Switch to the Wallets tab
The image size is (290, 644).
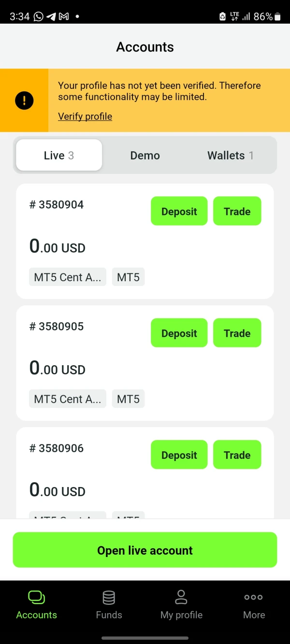tap(231, 156)
